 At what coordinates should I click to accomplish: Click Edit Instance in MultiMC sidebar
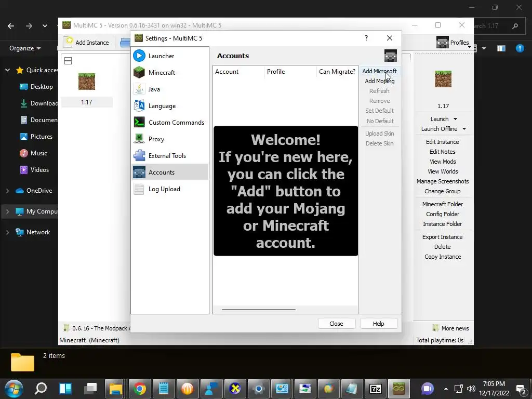click(443, 142)
